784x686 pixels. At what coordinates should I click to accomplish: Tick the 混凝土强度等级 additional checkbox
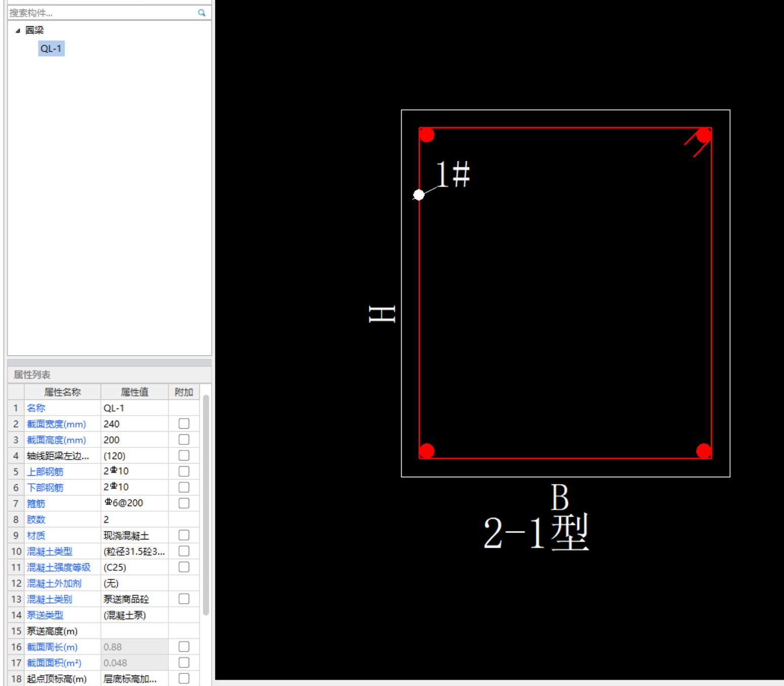coord(184,567)
